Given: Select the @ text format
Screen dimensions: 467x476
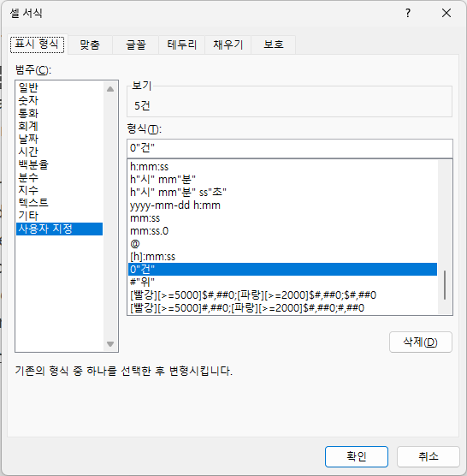Looking at the screenshot, I should tap(282, 243).
